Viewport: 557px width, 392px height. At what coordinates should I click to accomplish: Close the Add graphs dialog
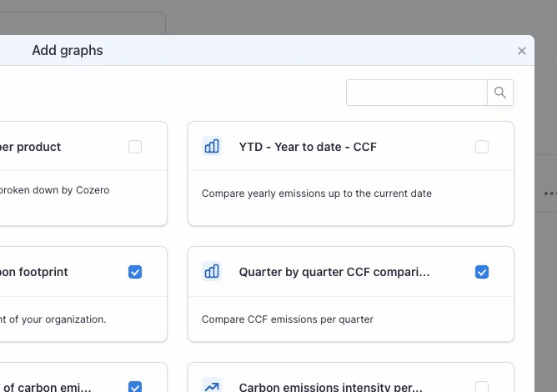(x=522, y=51)
